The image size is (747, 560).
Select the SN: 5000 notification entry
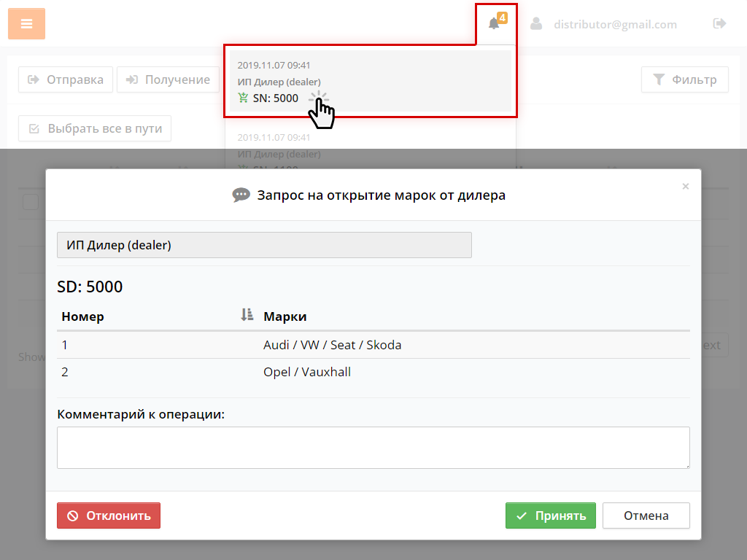[x=370, y=81]
